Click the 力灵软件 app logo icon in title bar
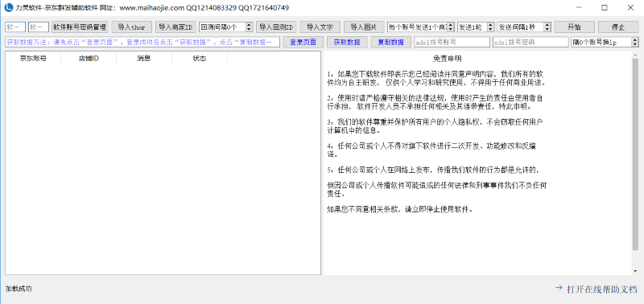This screenshot has width=644, height=304. point(8,7)
